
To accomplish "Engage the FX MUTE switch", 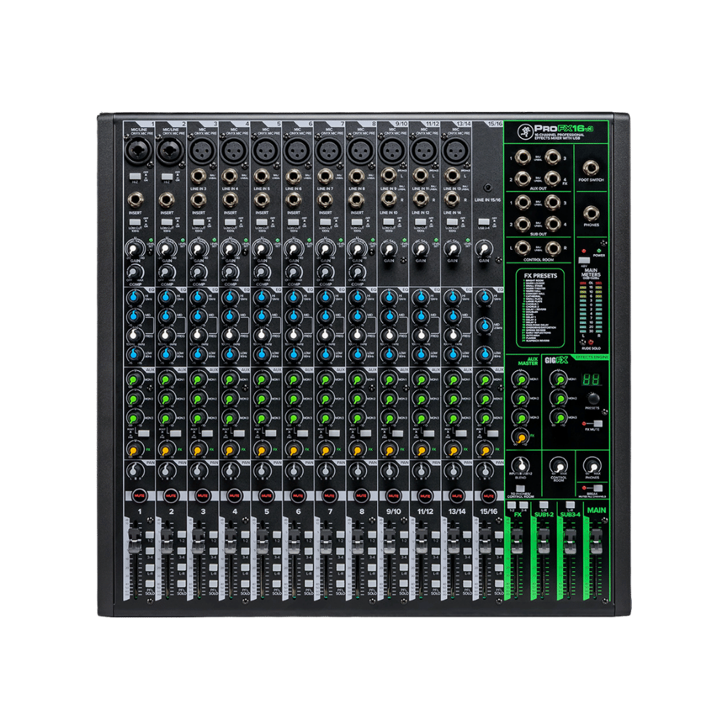I will pos(598,424).
